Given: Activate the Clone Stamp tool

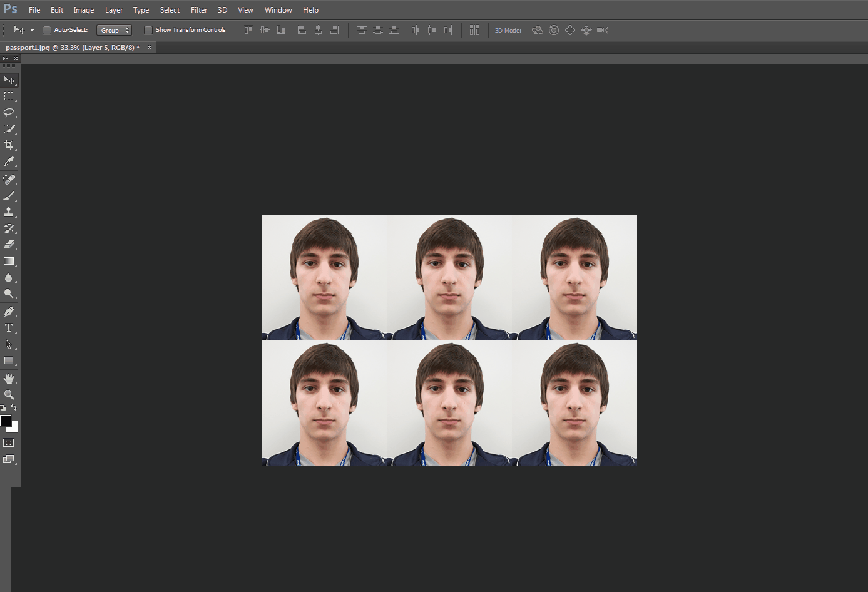Looking at the screenshot, I should click(x=9, y=212).
